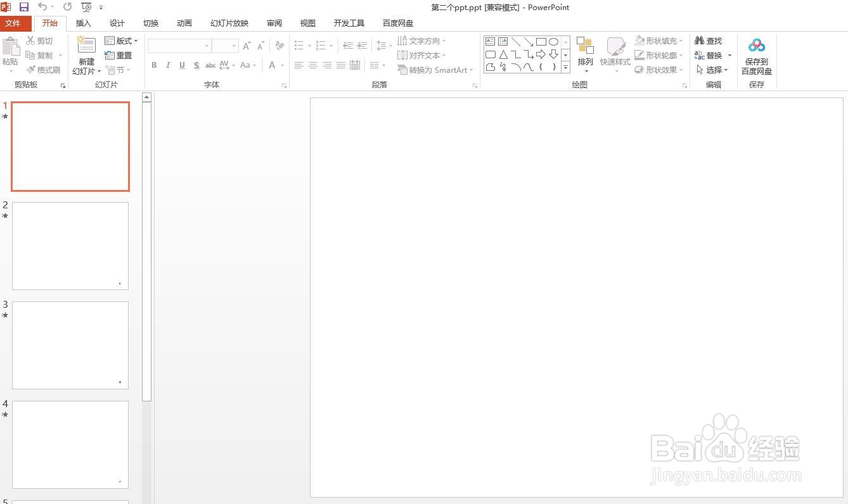Switch to the 幻灯片放映 tab
Viewport: 848px width, 504px height.
point(229,23)
